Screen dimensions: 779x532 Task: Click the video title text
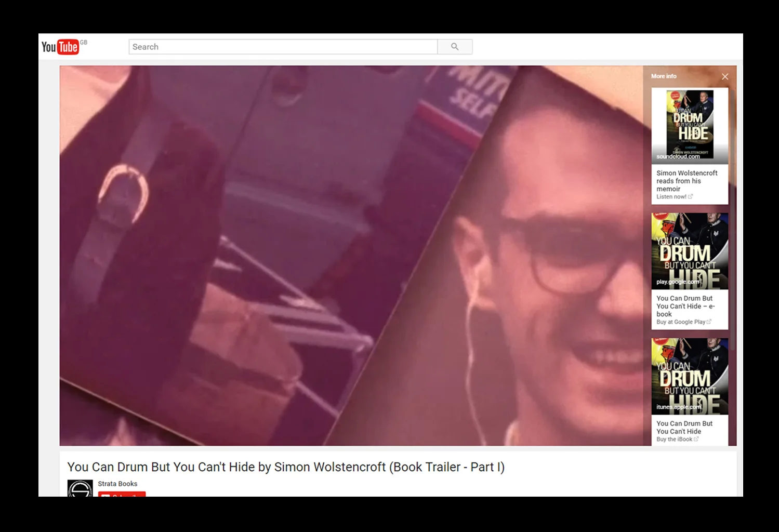(286, 467)
